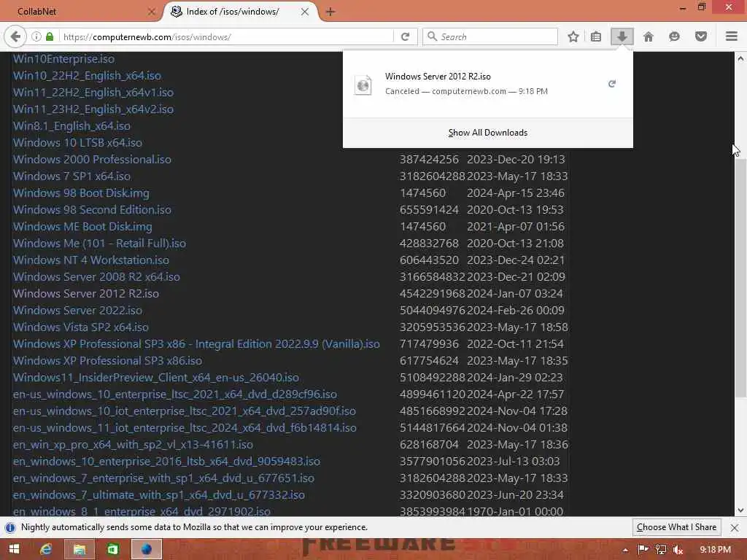Focus the Search box in the toolbar
Viewport: 747px width, 560px height.
point(491,36)
